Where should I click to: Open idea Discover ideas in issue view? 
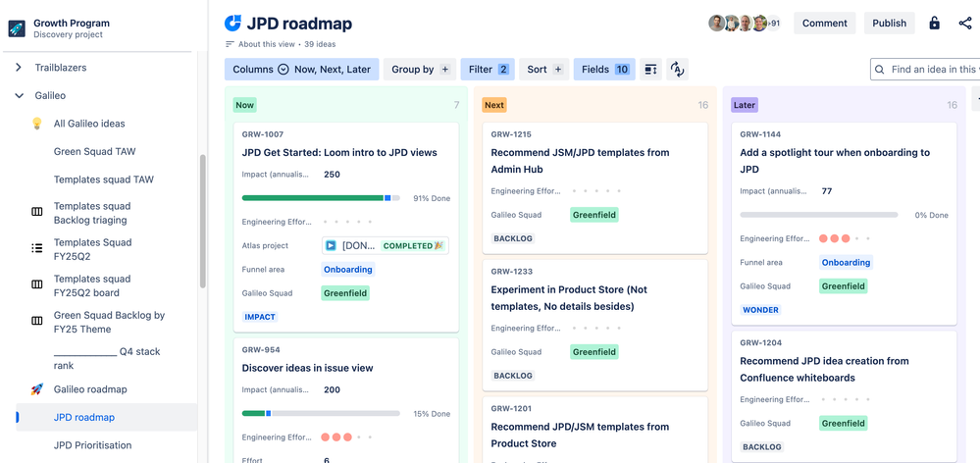tap(307, 368)
